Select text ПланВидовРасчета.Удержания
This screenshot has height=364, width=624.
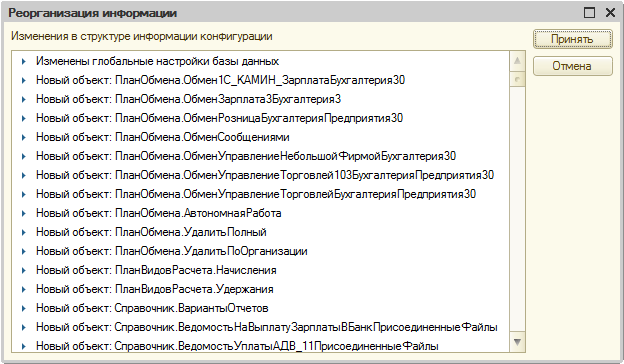(x=194, y=289)
